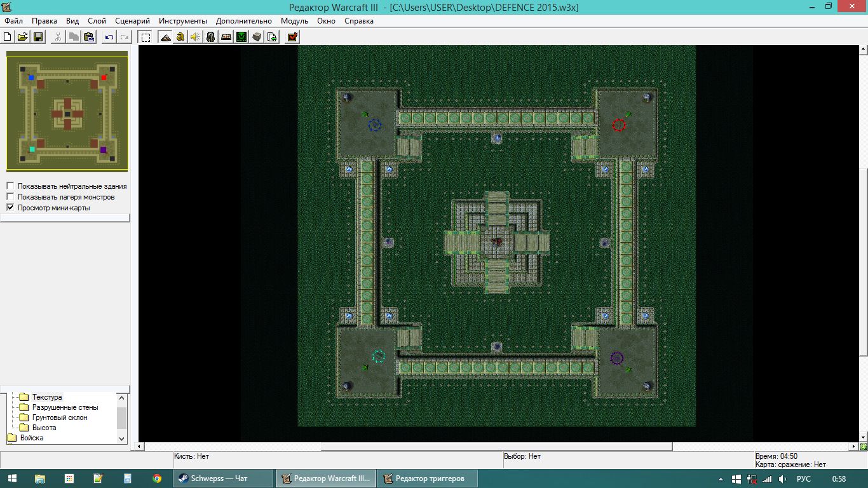Select the red player start location on map
Image resolution: width=868 pixels, height=488 pixels.
(619, 125)
